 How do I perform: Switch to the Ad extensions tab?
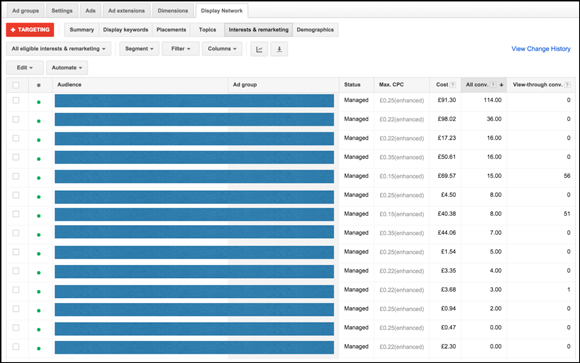127,11
